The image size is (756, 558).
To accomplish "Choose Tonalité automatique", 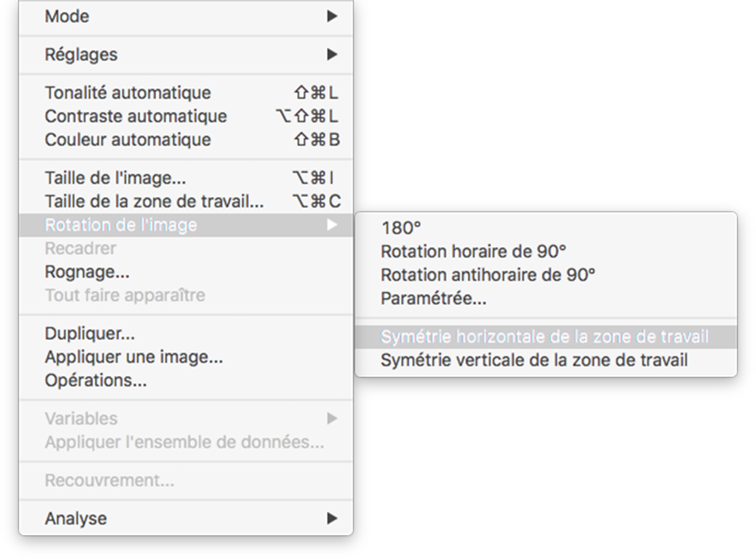I will [x=128, y=92].
